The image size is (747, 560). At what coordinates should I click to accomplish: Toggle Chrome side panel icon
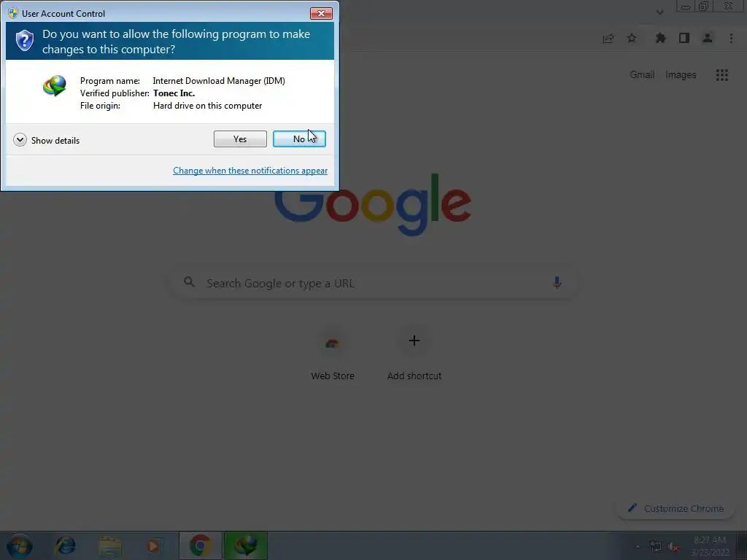click(684, 38)
